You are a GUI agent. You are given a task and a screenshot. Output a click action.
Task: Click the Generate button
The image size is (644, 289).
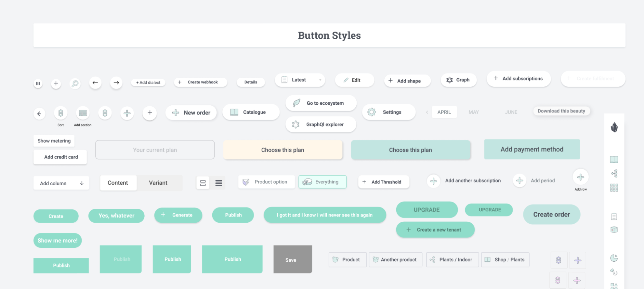click(178, 215)
